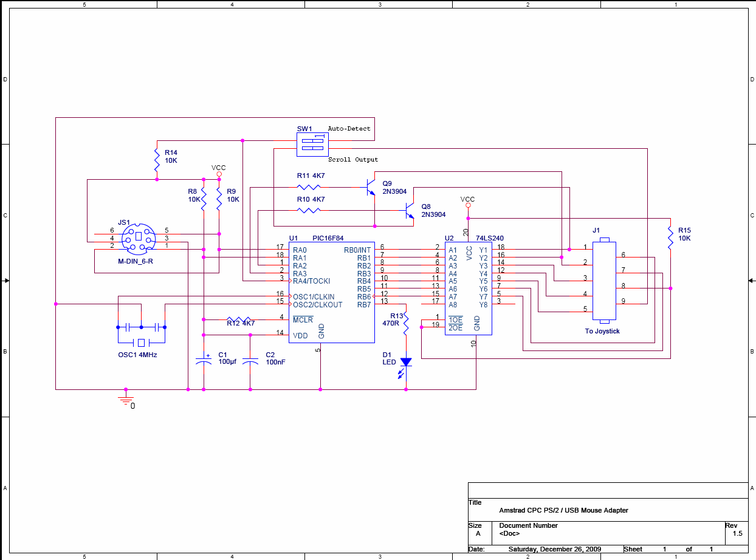
Task: Click the OSC1 4MHz label
Action: (x=137, y=355)
